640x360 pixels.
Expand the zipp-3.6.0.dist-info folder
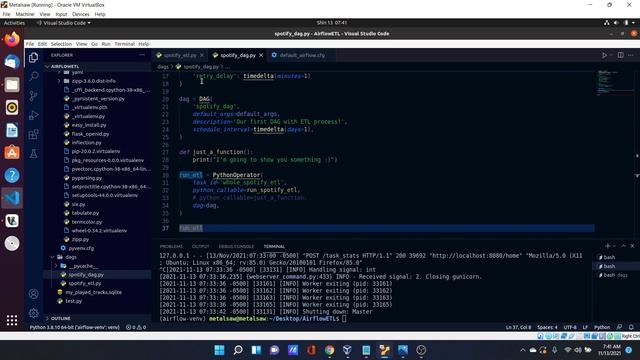pos(93,81)
